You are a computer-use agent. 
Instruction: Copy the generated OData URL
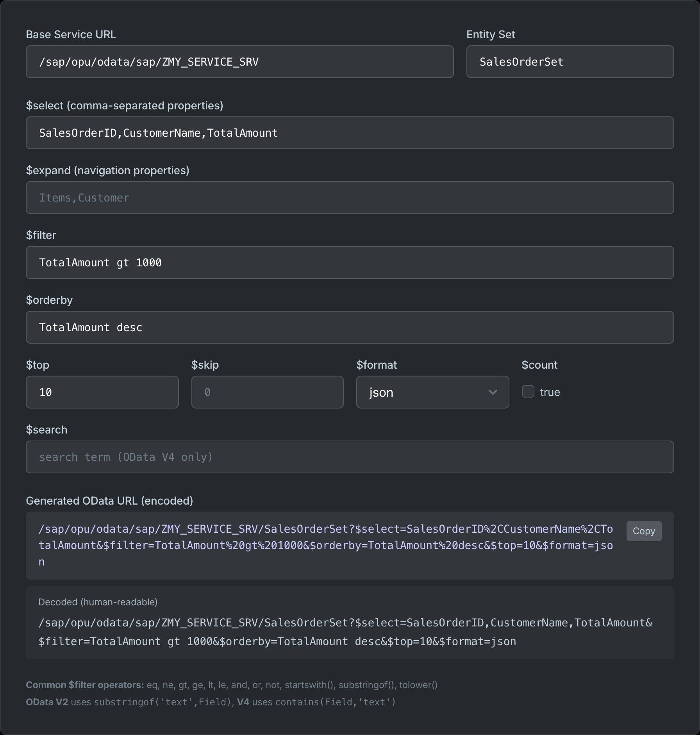coord(644,531)
